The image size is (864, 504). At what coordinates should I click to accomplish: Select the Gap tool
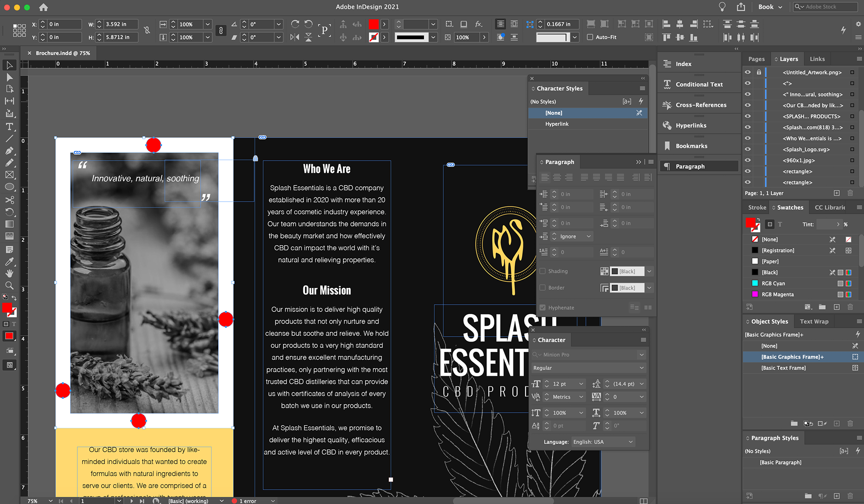(x=9, y=101)
